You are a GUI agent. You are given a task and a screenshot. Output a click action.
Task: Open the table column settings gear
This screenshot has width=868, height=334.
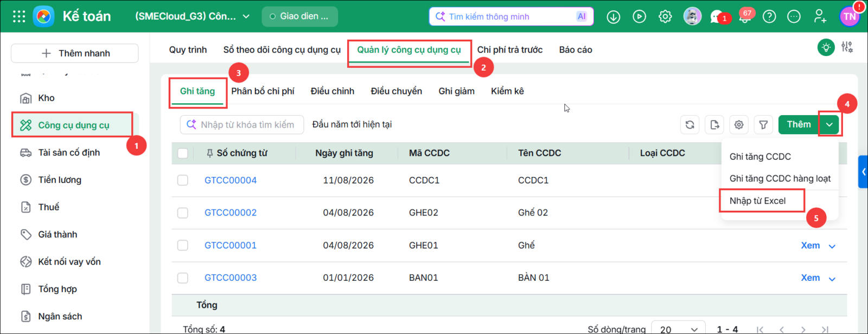click(739, 125)
